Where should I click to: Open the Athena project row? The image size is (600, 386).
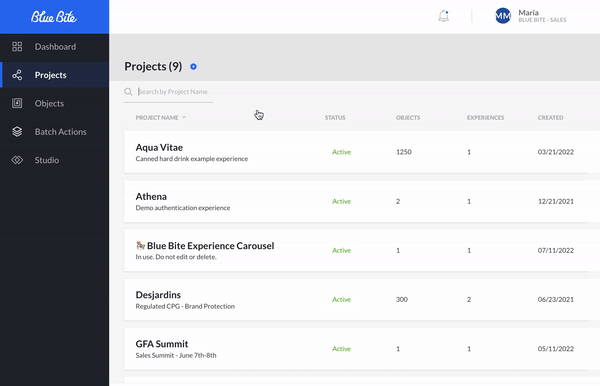coord(356,201)
